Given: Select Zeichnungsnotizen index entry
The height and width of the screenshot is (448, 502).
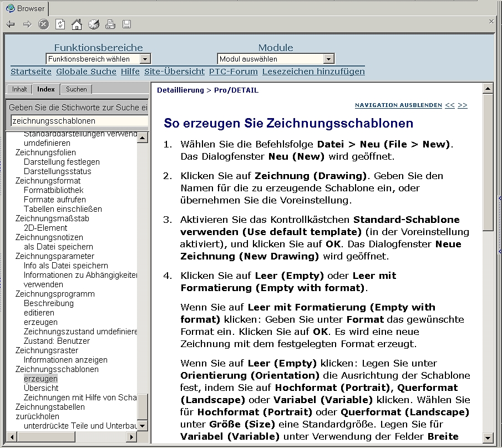Looking at the screenshot, I should pyautogui.click(x=49, y=237).
